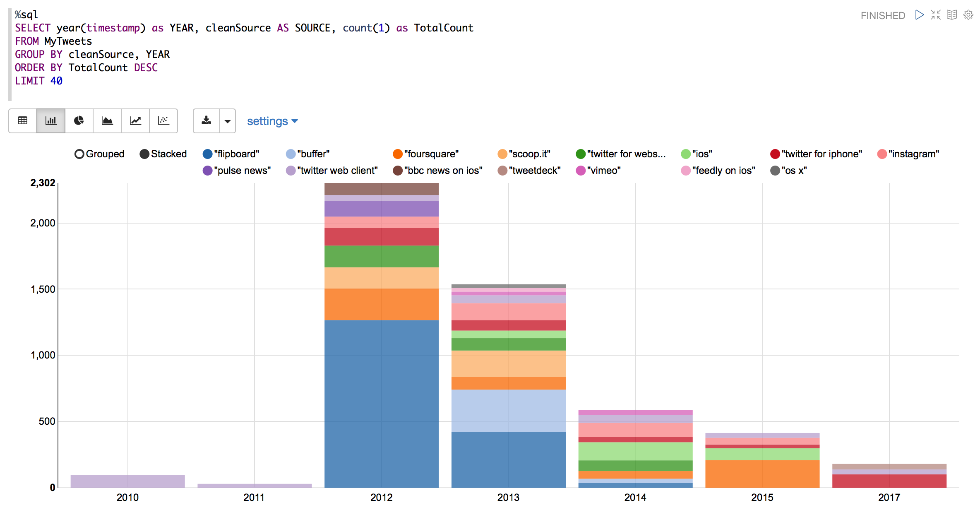Expand the settings dropdown
This screenshot has width=980, height=515.
(x=272, y=121)
